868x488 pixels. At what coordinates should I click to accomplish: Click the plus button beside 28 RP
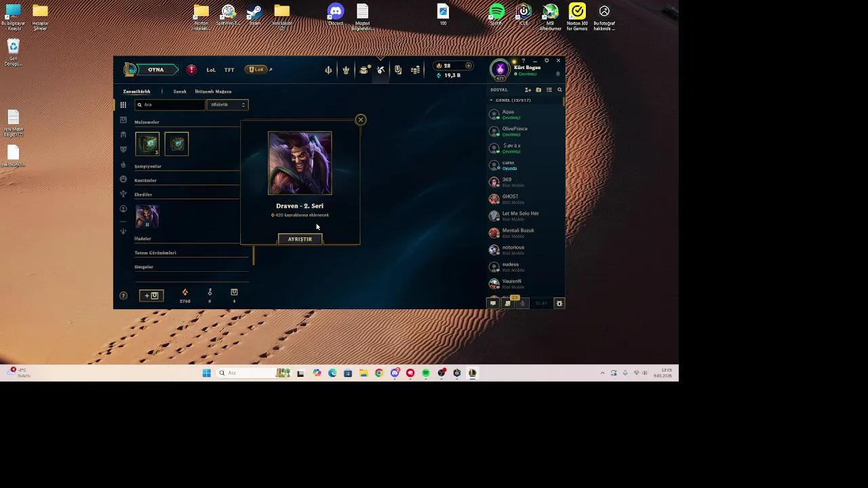pos(468,66)
